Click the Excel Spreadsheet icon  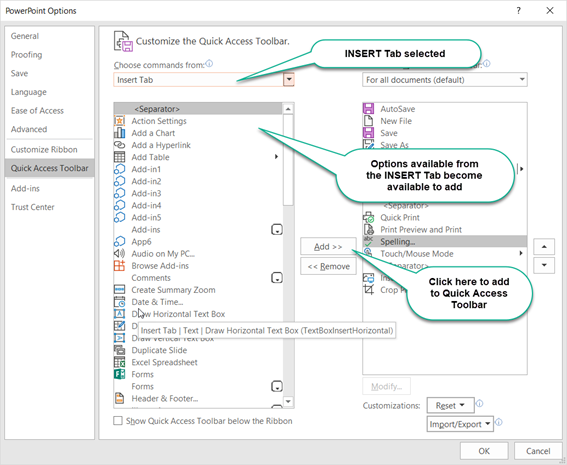[x=119, y=362]
